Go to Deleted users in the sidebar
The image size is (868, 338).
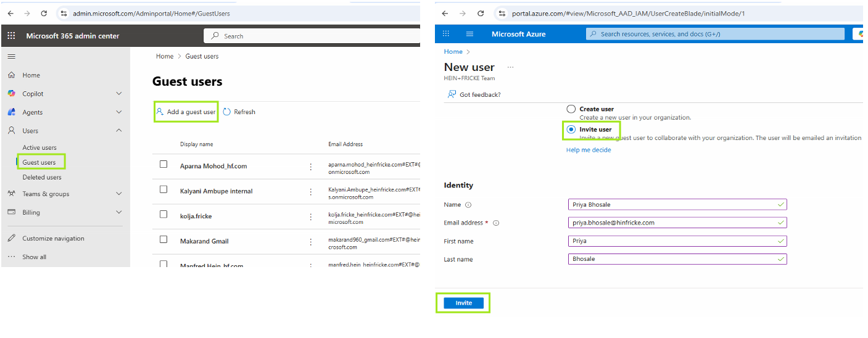tap(42, 177)
